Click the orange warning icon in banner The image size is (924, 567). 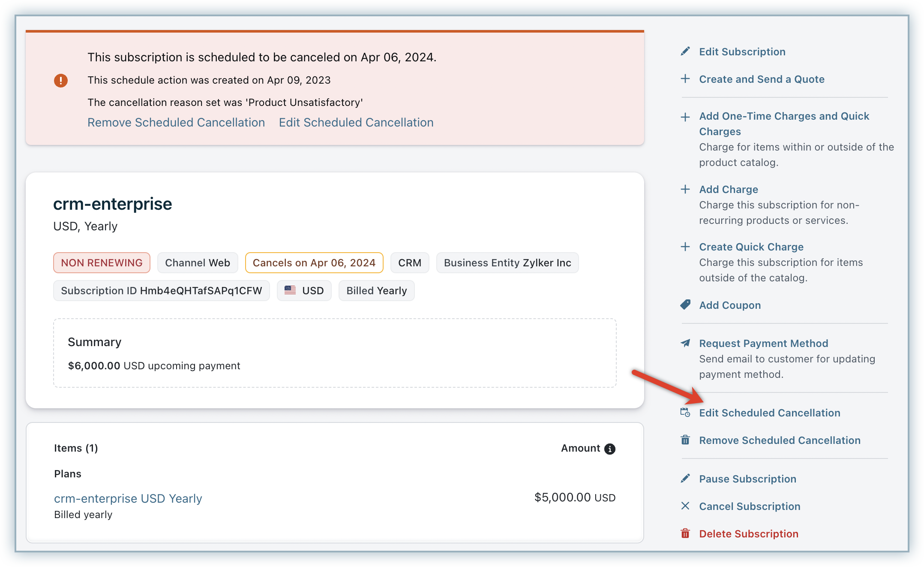click(61, 80)
